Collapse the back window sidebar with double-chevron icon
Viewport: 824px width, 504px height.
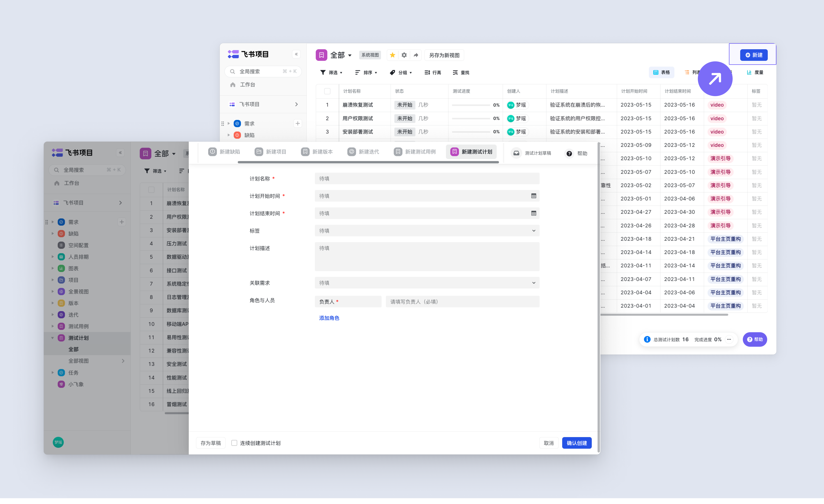pyautogui.click(x=296, y=54)
